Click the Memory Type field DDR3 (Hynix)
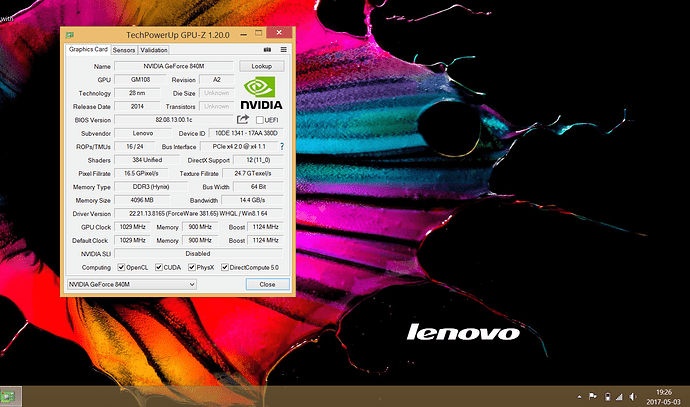 click(x=151, y=187)
